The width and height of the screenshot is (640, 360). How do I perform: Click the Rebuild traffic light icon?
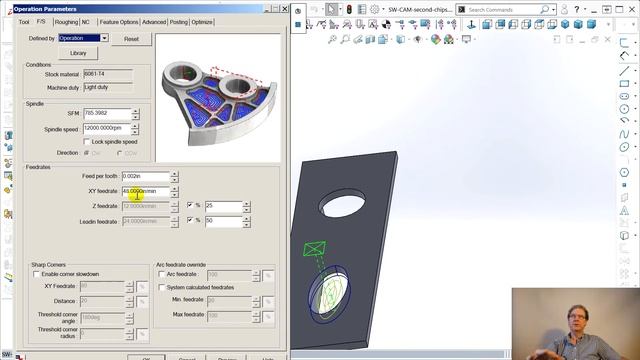(349, 9)
